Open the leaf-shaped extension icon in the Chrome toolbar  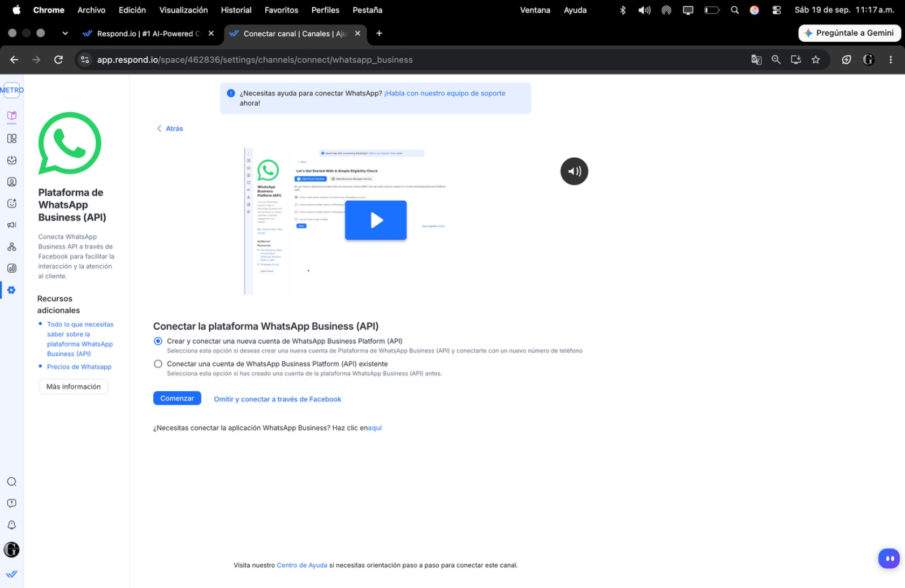pos(846,59)
